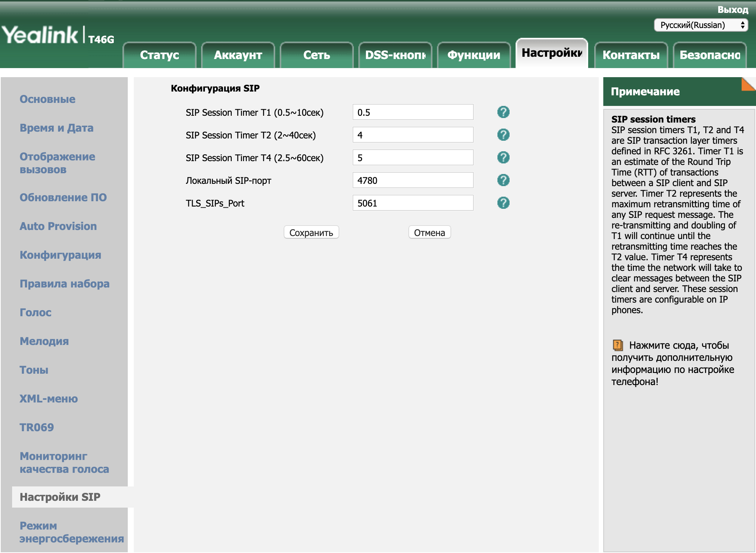Click help icon next to Локальный SIP-порт
This screenshot has width=756, height=553.
click(503, 180)
